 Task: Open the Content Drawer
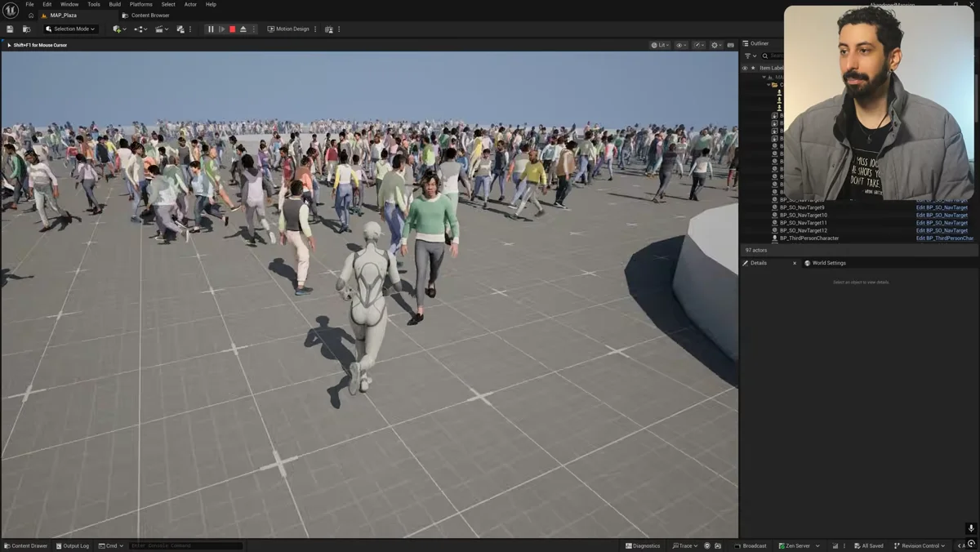pyautogui.click(x=25, y=545)
